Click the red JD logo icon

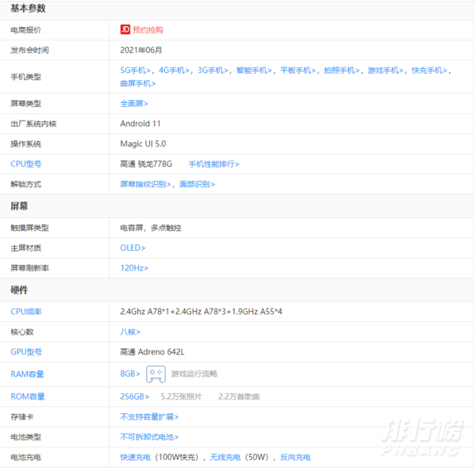tap(125, 29)
